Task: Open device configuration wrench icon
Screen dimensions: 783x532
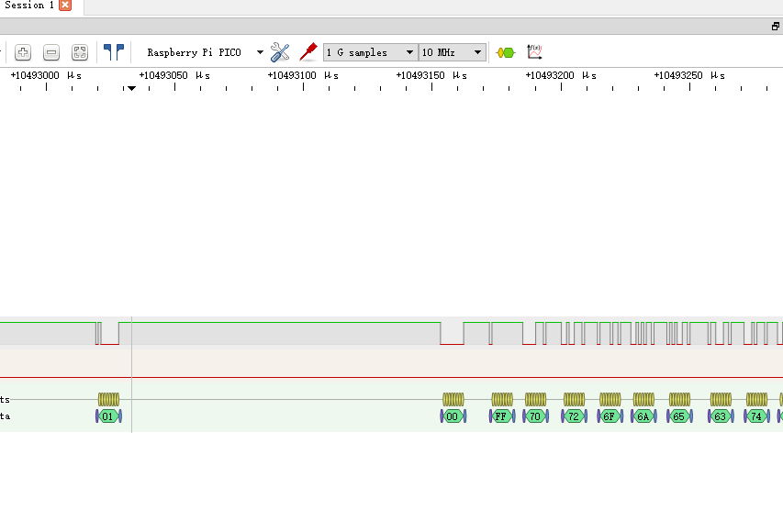Action: click(x=280, y=52)
